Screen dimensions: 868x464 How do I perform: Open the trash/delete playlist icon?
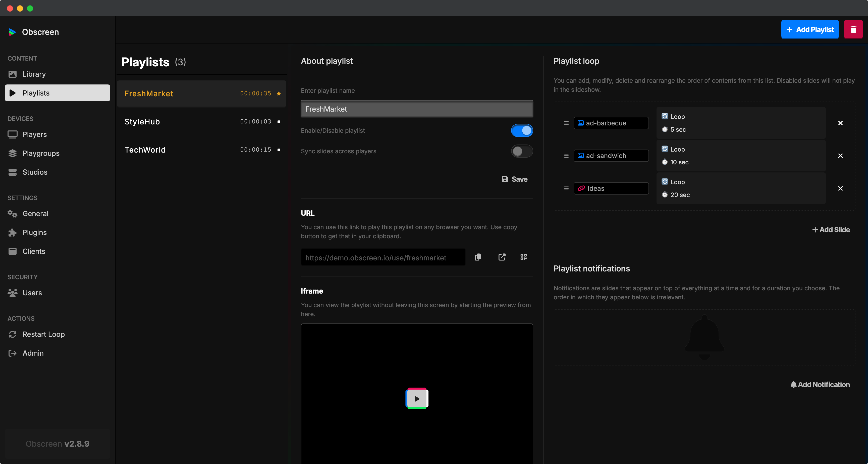point(853,29)
